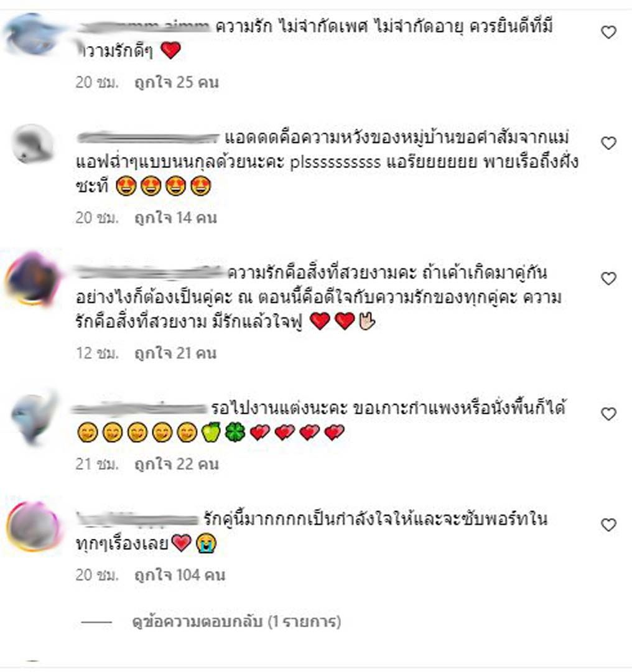This screenshot has width=632, height=672.
Task: View likes list 'ถูกใจ 14 คน'
Action: (175, 218)
